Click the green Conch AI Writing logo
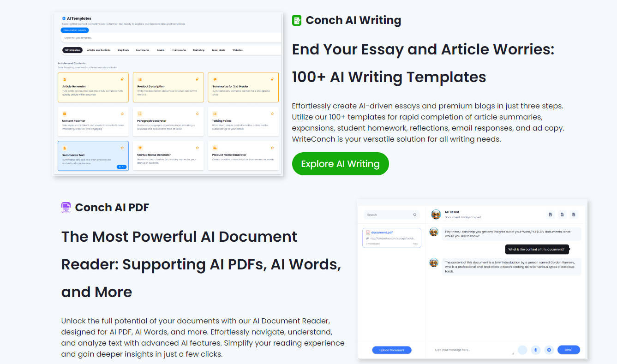The height and width of the screenshot is (364, 617). (297, 20)
